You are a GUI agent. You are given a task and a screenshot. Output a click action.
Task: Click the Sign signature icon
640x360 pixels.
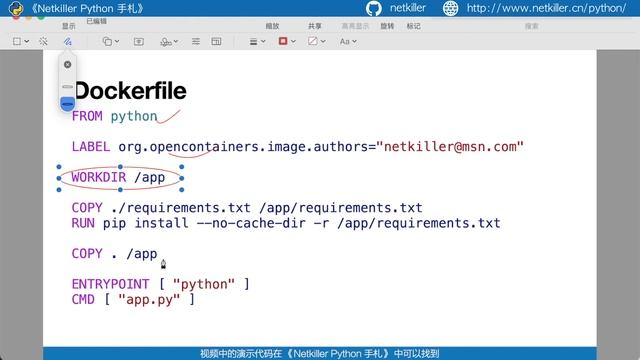coord(165,41)
